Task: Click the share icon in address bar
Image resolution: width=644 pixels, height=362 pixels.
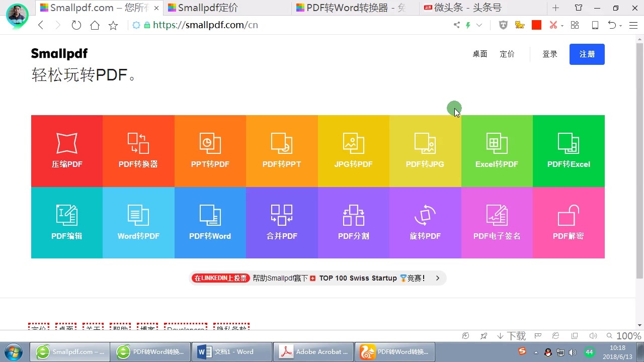Action: (x=457, y=25)
